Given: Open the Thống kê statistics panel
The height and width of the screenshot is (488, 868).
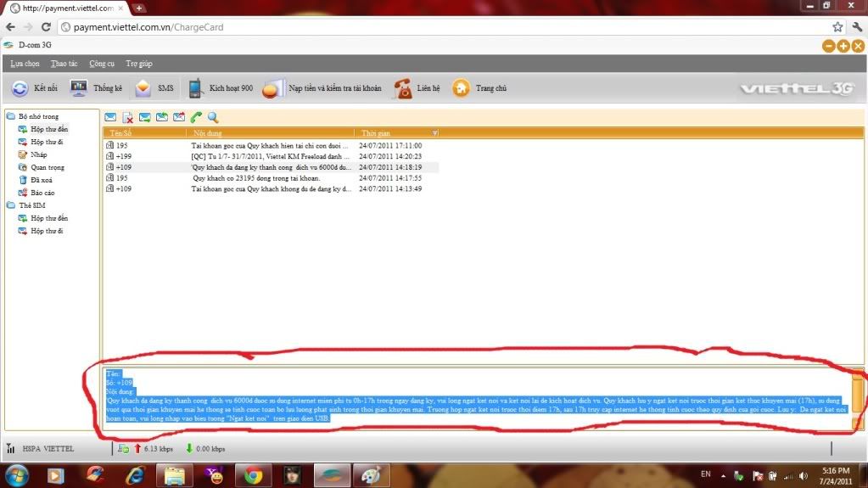Looking at the screenshot, I should tap(79, 88).
